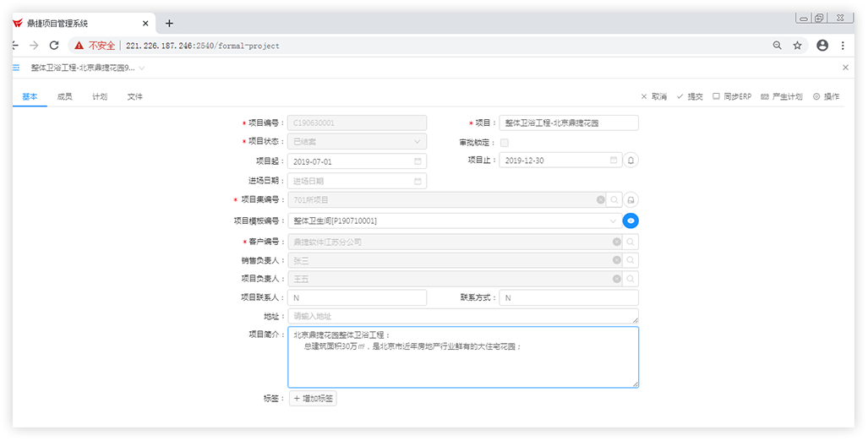The image size is (868, 441).
Task: Bookmark this page with the star icon
Action: tap(797, 46)
